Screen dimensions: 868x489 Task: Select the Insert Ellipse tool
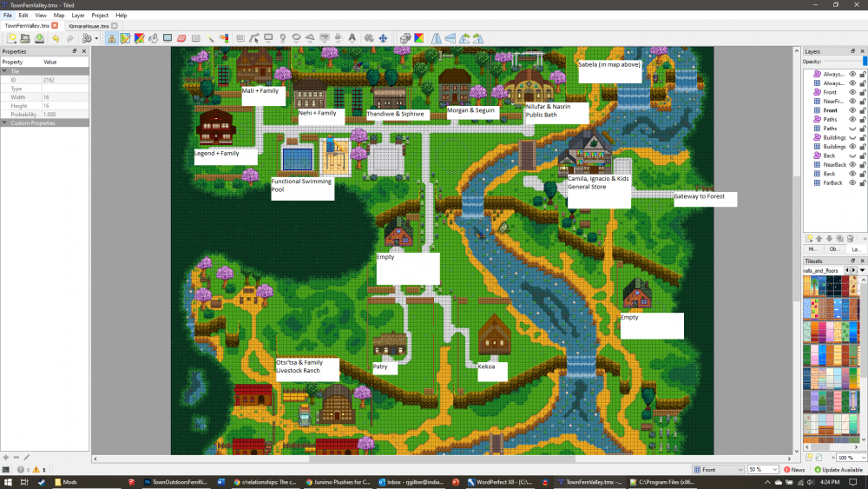point(296,38)
